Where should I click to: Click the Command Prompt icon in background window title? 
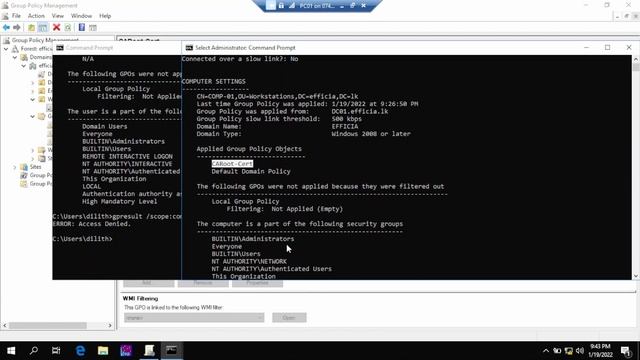pos(60,48)
